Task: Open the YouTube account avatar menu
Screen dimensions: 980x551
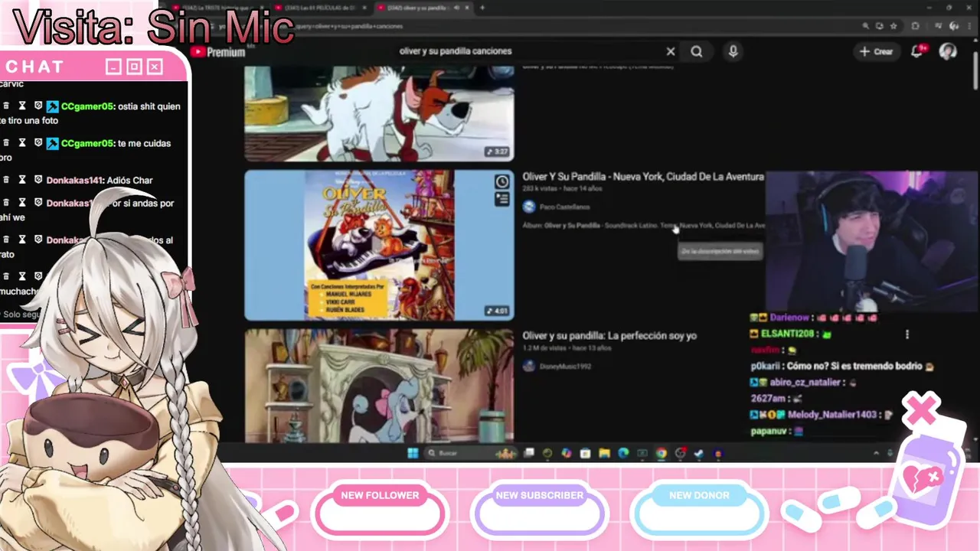Action: pos(948,51)
